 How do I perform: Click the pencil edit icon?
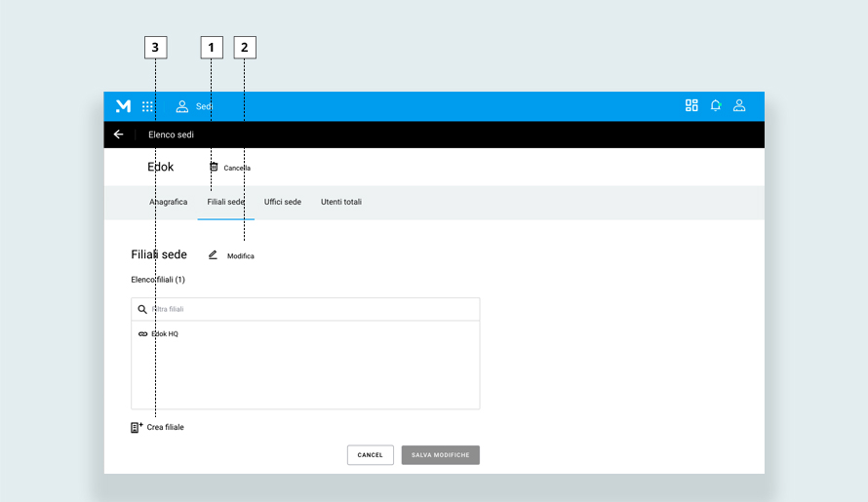click(x=213, y=255)
